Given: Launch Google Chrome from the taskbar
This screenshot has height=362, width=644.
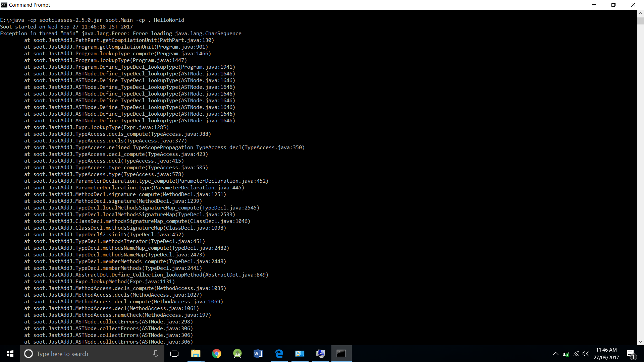Looking at the screenshot, I should pos(217,354).
